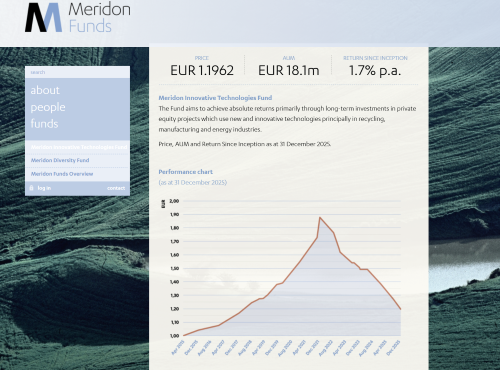The image size is (500, 370).
Task: Click the 2,00 label on chart axis
Action: point(174,201)
